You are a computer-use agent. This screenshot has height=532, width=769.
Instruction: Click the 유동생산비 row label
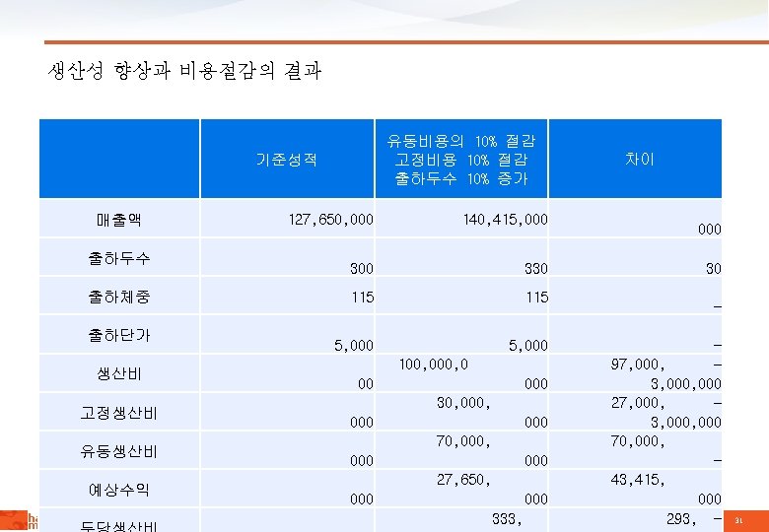119,451
